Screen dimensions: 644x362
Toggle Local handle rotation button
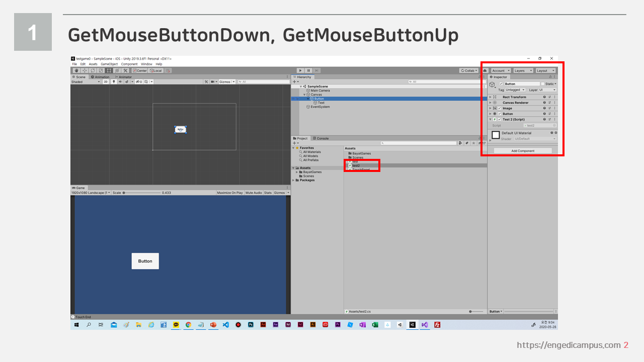point(156,70)
